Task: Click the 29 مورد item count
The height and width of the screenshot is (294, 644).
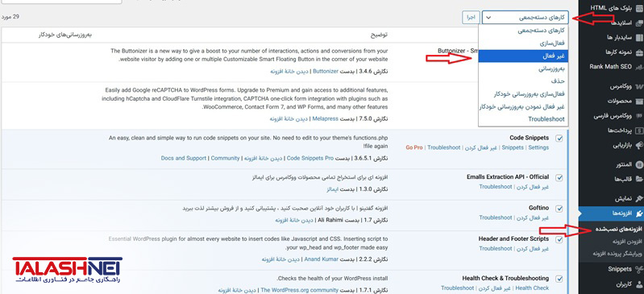Action: pyautogui.click(x=11, y=17)
